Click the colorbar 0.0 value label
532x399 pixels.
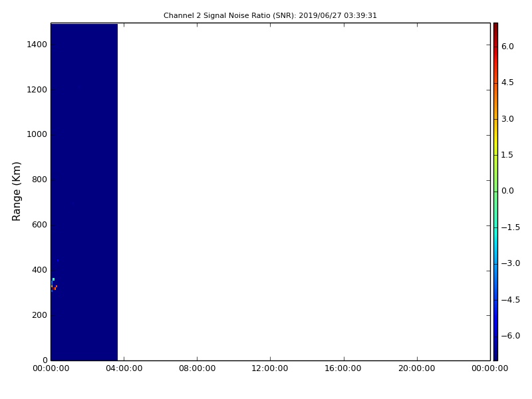point(507,191)
